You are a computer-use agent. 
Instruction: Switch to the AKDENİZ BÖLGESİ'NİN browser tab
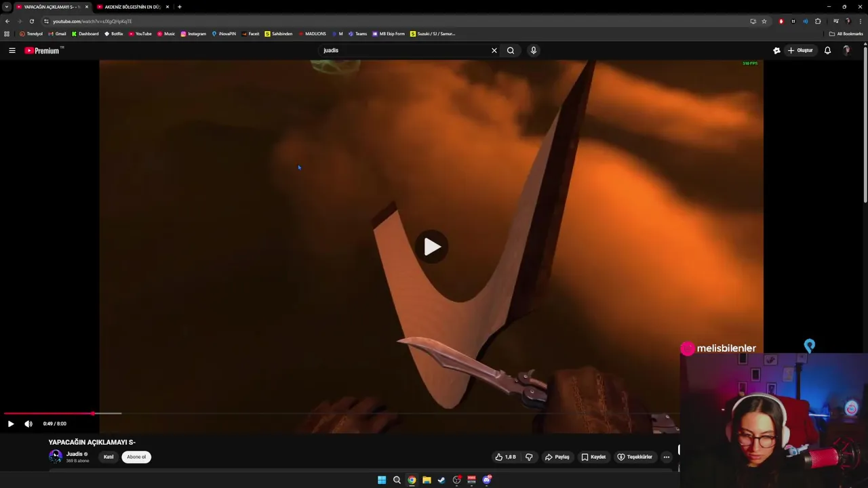click(x=132, y=7)
